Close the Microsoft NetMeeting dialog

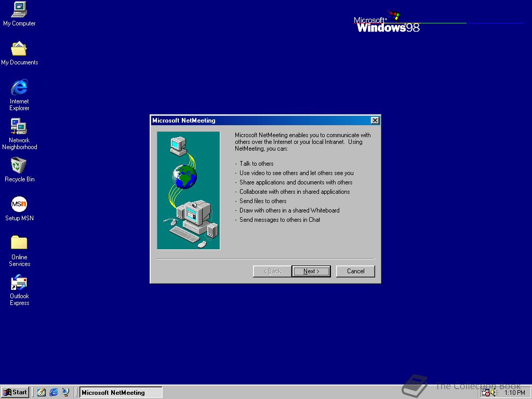[x=375, y=121]
